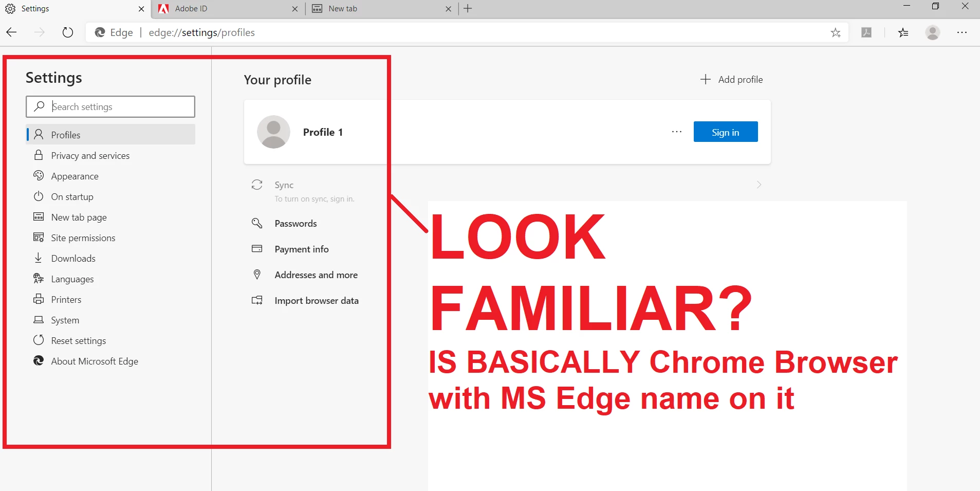980x491 pixels.
Task: Open Languages settings
Action: tap(110, 279)
